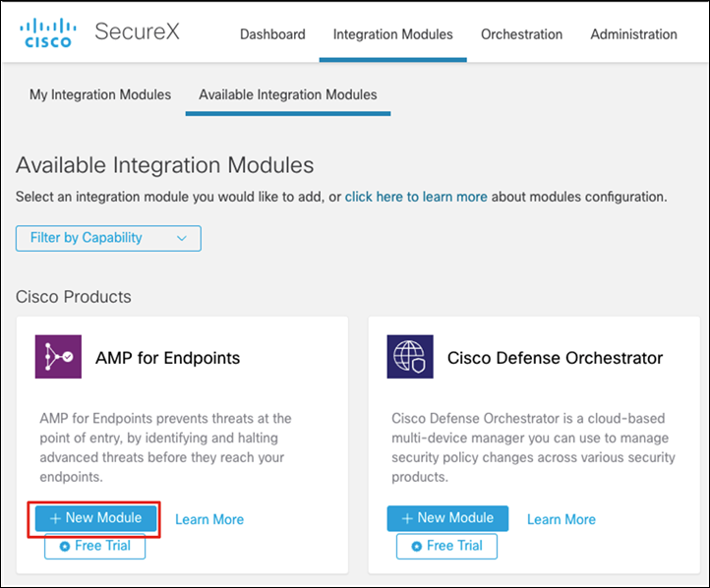Click the Cisco Defense Orchestrator card title
The width and height of the screenshot is (710, 588).
556,358
